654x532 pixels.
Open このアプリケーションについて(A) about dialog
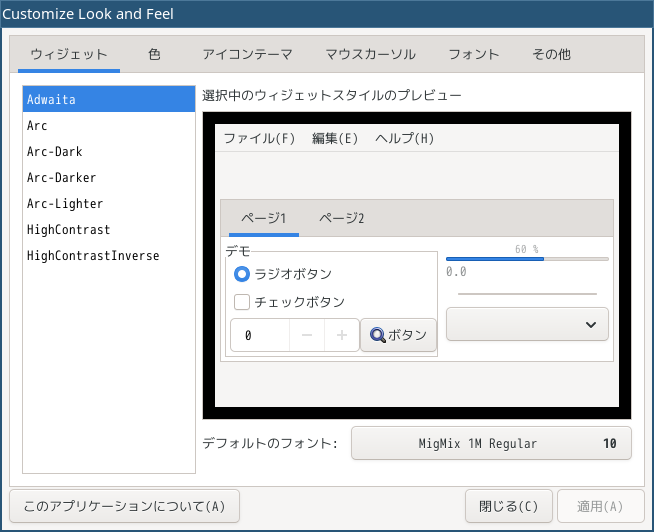[124, 506]
